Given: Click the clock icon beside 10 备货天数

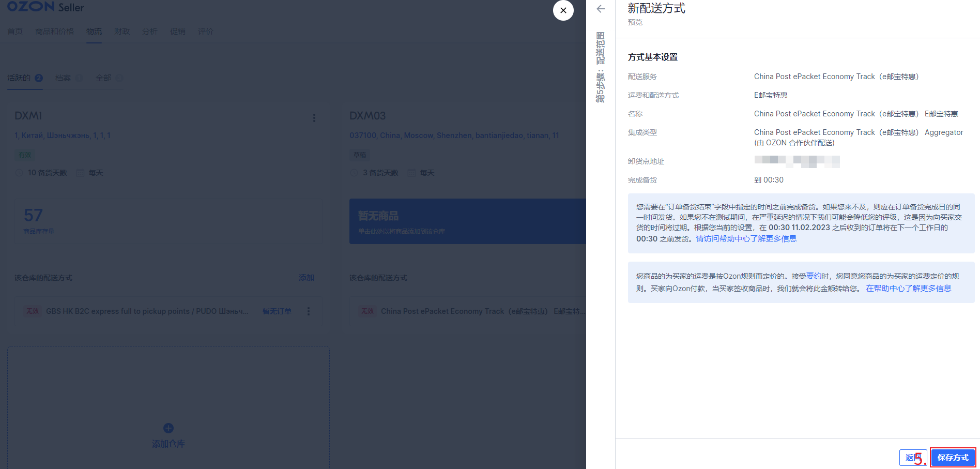Looking at the screenshot, I should pyautogui.click(x=19, y=173).
